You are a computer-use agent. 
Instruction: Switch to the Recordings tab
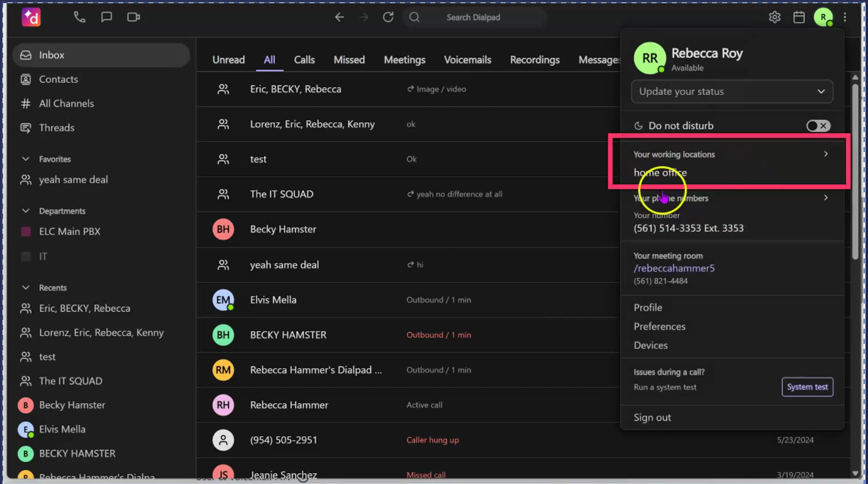535,60
